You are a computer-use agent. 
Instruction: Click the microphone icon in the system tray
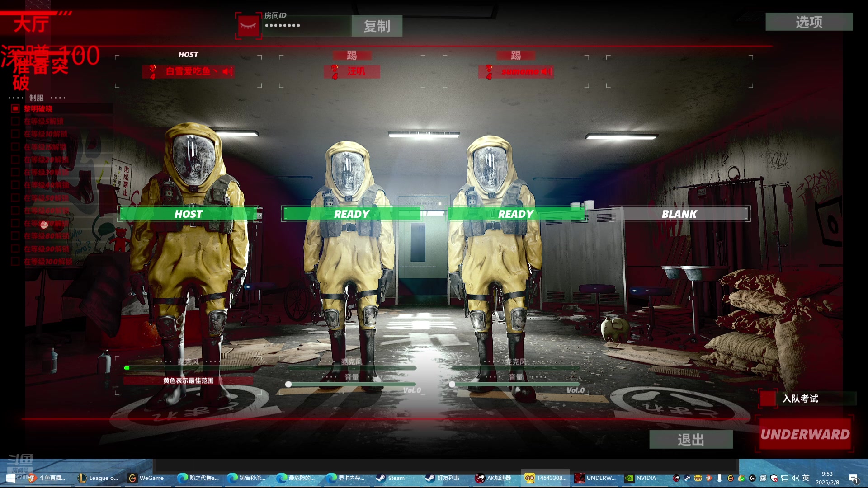[x=719, y=478]
